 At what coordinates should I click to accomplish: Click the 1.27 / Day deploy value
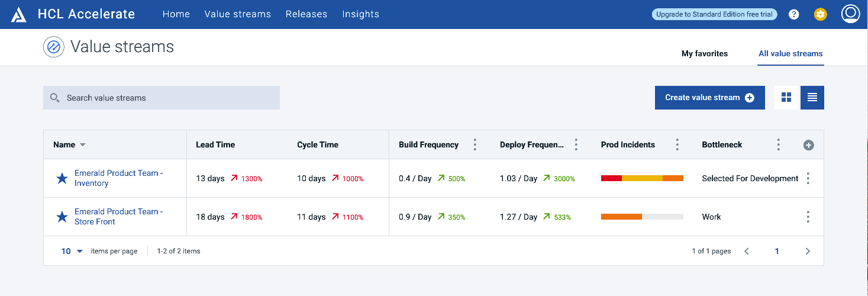coord(518,217)
